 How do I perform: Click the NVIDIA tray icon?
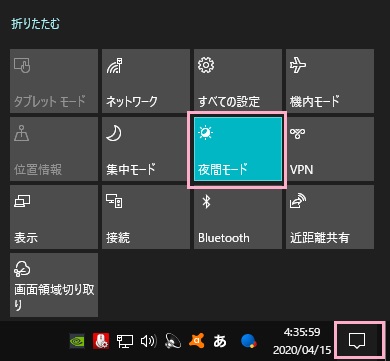click(77, 341)
